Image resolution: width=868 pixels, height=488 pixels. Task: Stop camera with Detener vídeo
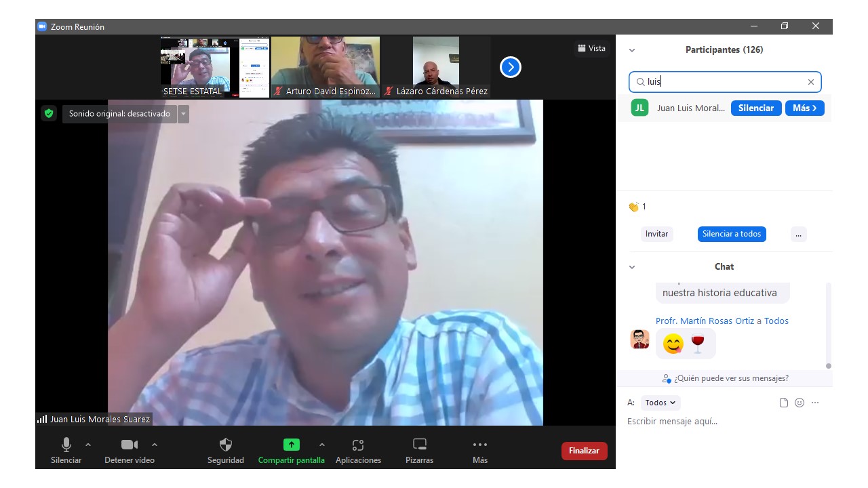130,451
